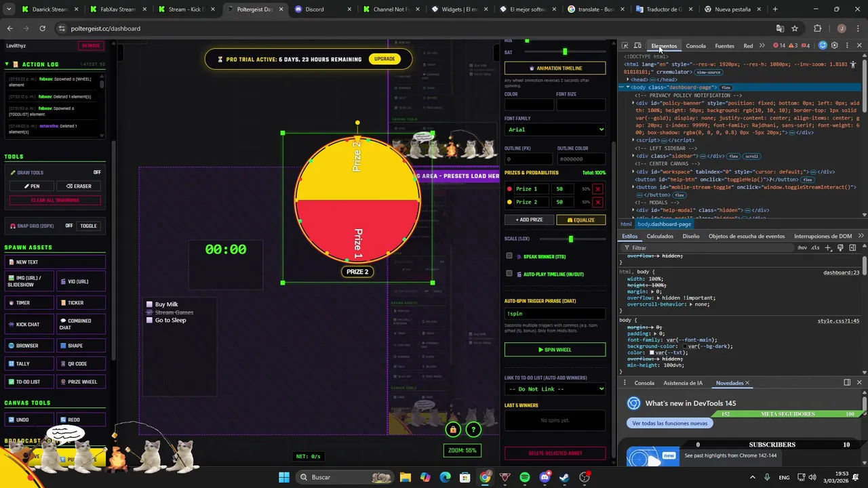Click the new style rule plus icon
Image resolution: width=868 pixels, height=488 pixels.
pyautogui.click(x=828, y=248)
